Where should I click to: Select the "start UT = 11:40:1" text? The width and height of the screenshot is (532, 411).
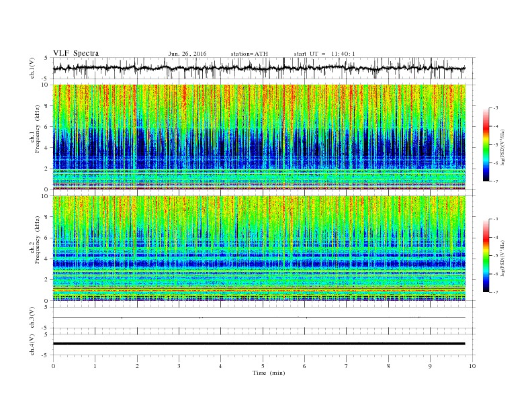tap(324, 54)
